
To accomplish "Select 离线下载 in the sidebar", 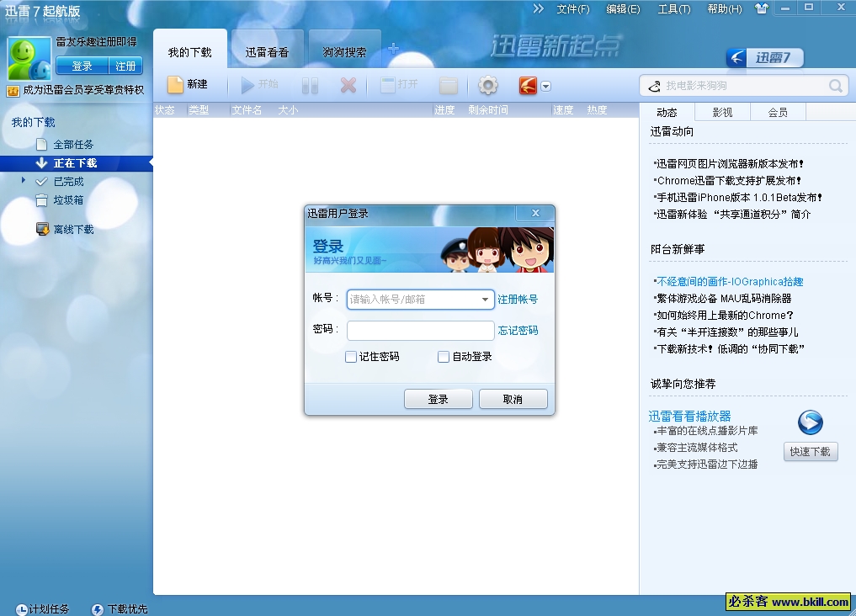I will click(73, 229).
